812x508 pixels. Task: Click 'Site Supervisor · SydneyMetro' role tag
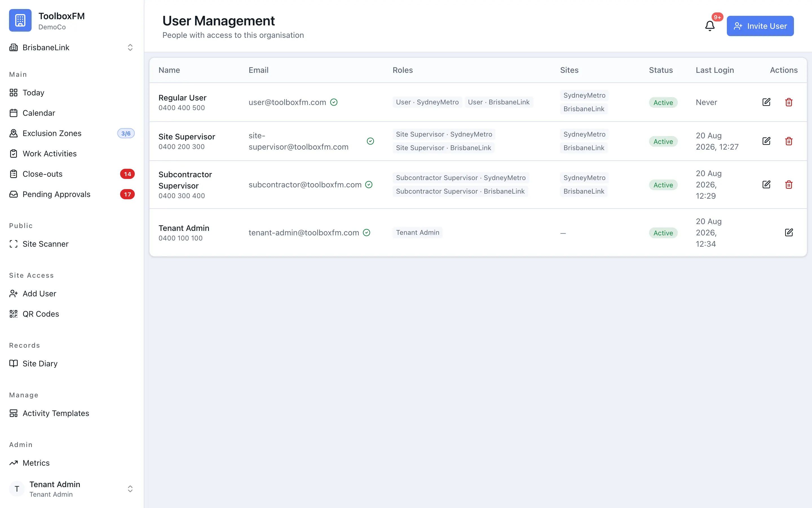(444, 134)
